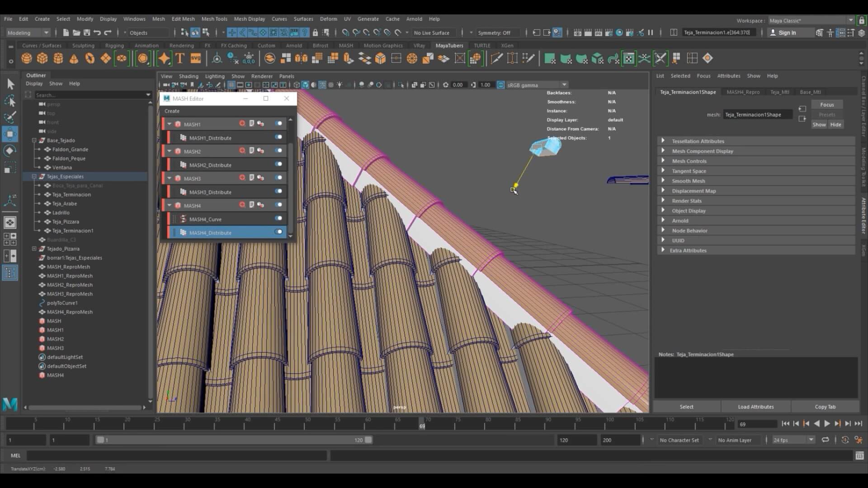Image resolution: width=868 pixels, height=488 pixels.
Task: Open the Mesh Tools menu
Action: click(214, 19)
